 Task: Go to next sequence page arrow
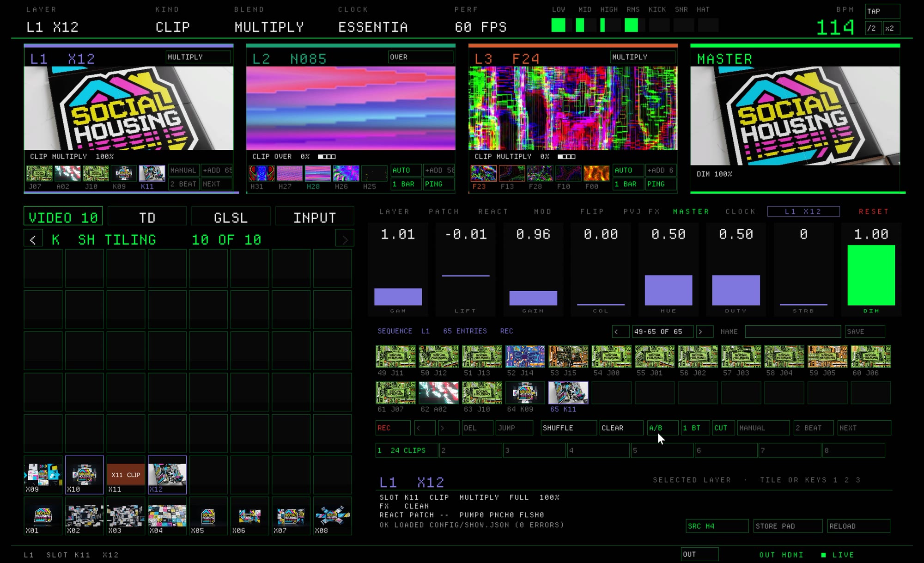(x=705, y=331)
